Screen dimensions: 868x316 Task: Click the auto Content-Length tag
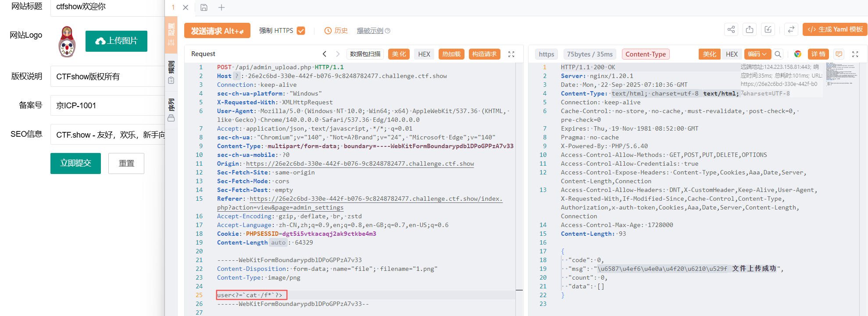[x=278, y=242]
